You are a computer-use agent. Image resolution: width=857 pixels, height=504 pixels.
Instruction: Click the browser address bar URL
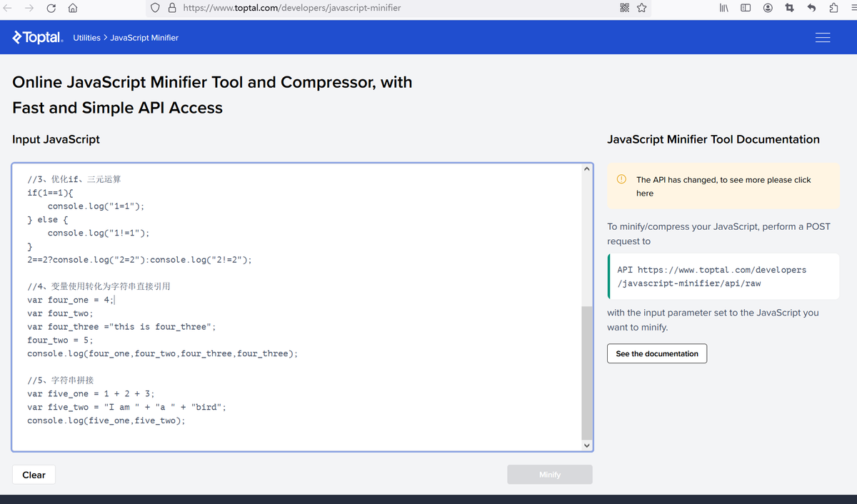292,8
